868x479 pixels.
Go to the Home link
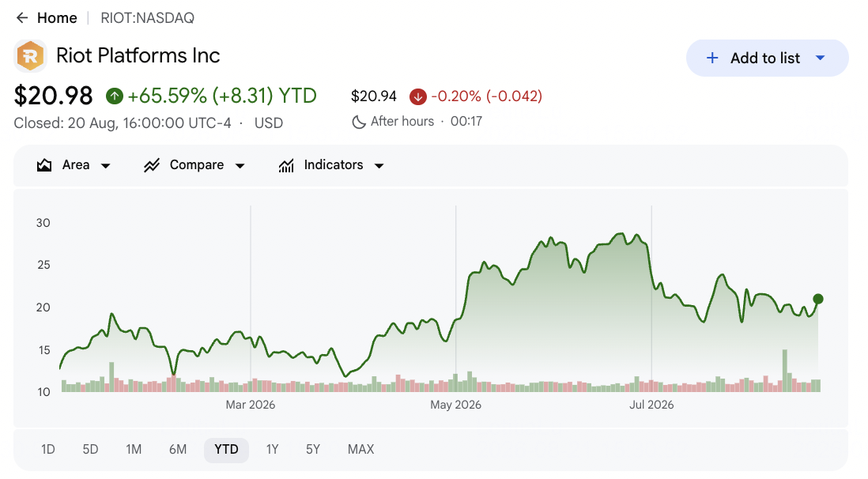[57, 18]
